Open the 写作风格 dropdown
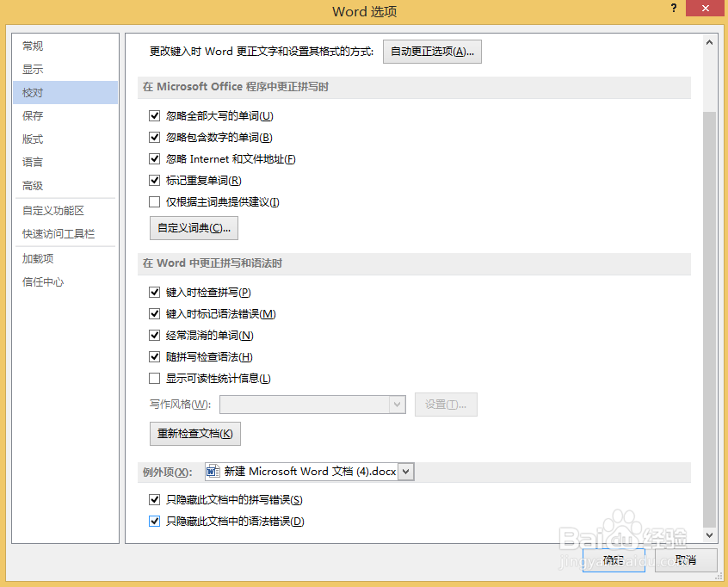This screenshot has width=728, height=587. coord(397,405)
